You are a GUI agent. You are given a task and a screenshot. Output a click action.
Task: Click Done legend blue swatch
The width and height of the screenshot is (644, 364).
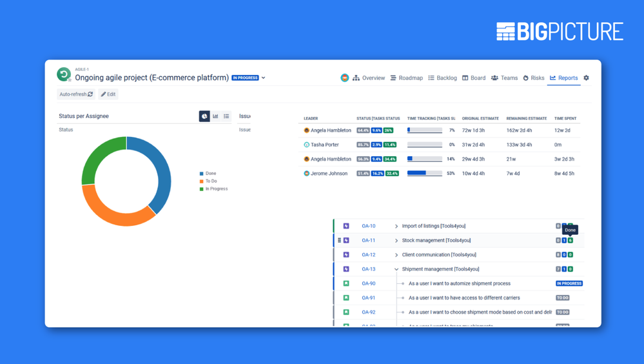coord(202,174)
